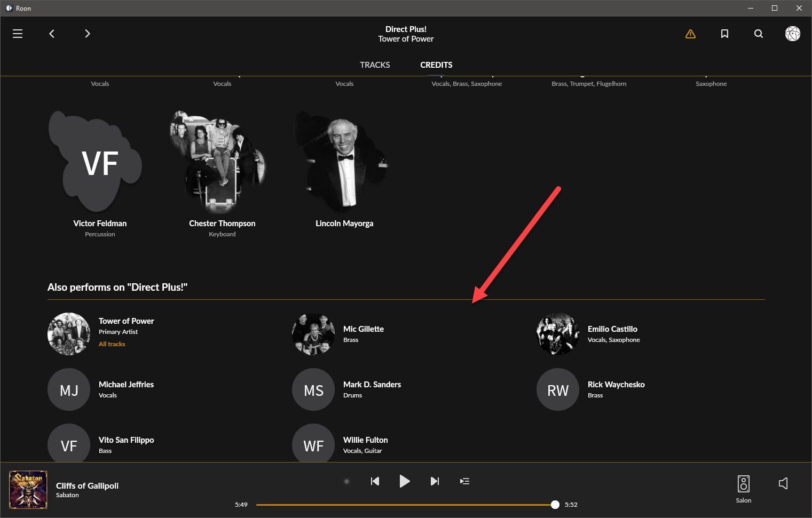812x518 pixels.
Task: Open Victor Feldman VF avatar
Action: click(x=97, y=162)
